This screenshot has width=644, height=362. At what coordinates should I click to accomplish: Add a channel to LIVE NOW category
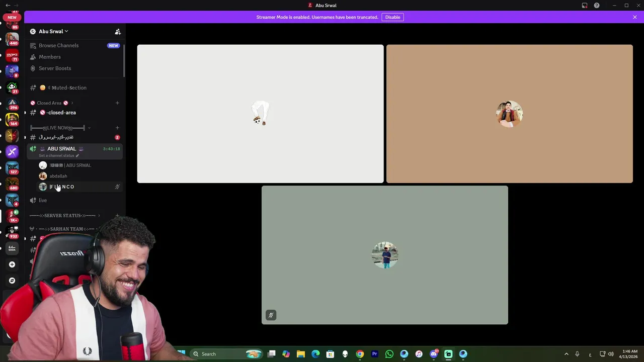[117, 128]
